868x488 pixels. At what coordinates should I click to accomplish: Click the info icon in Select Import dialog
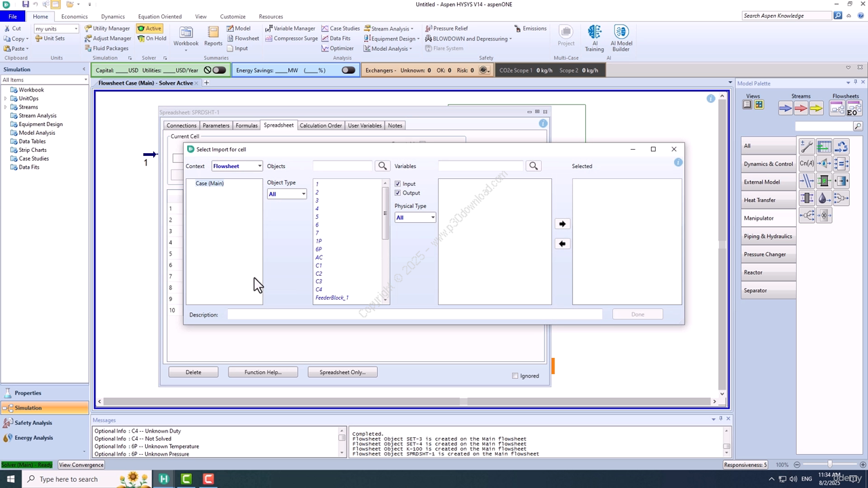click(x=678, y=163)
